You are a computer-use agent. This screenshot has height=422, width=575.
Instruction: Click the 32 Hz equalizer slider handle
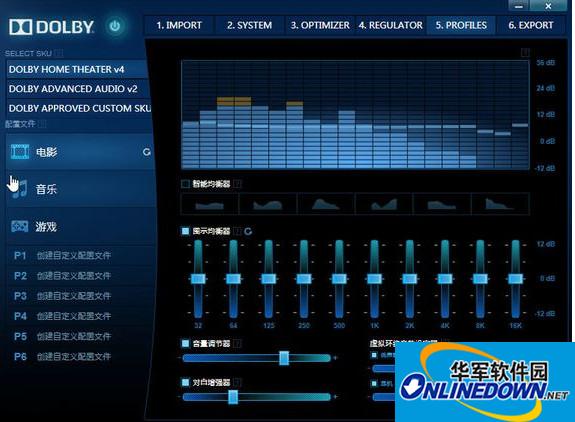pyautogui.click(x=198, y=279)
